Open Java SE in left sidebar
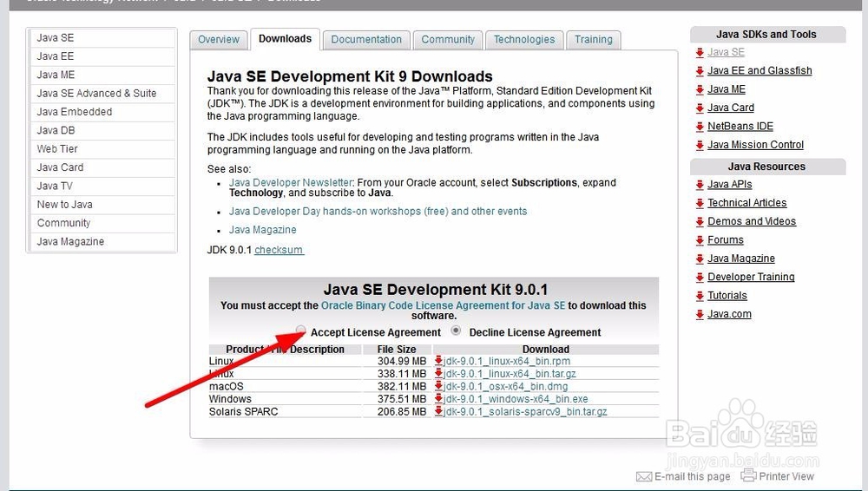The width and height of the screenshot is (868, 491). (x=102, y=37)
